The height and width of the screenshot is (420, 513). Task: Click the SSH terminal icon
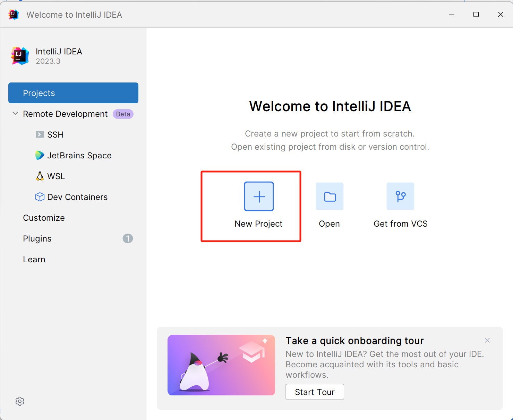[40, 134]
